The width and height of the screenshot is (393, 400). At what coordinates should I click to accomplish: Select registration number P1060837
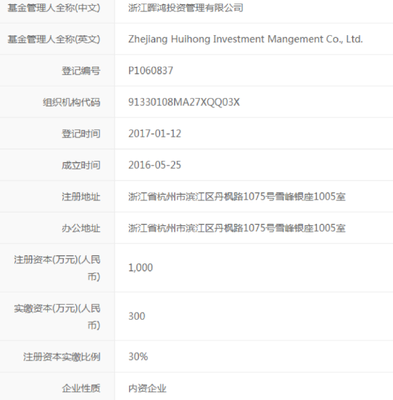click(151, 71)
